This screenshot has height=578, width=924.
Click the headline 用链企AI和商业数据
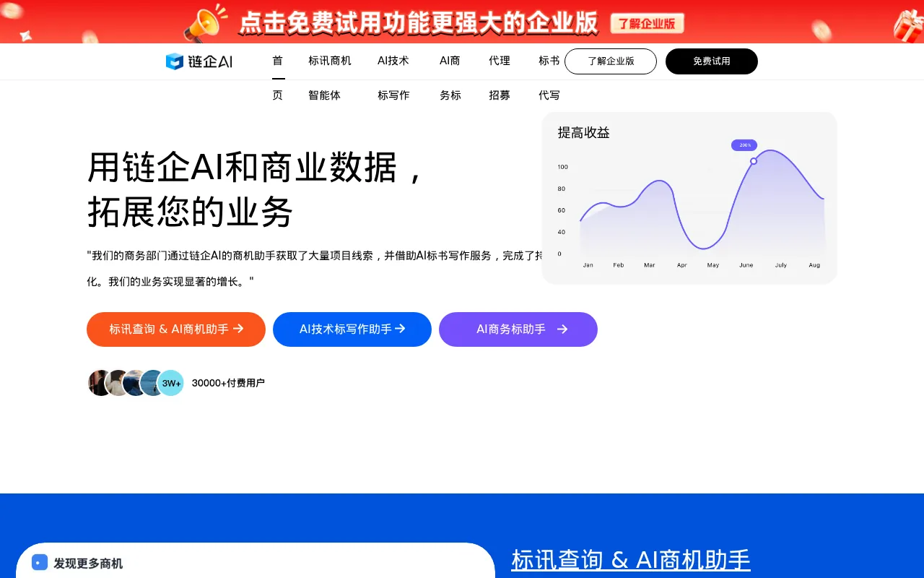255,168
